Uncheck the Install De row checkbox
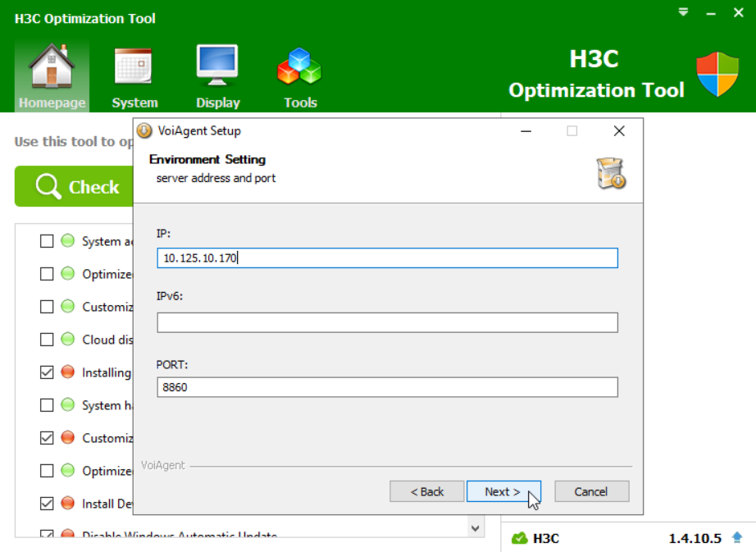 47,504
